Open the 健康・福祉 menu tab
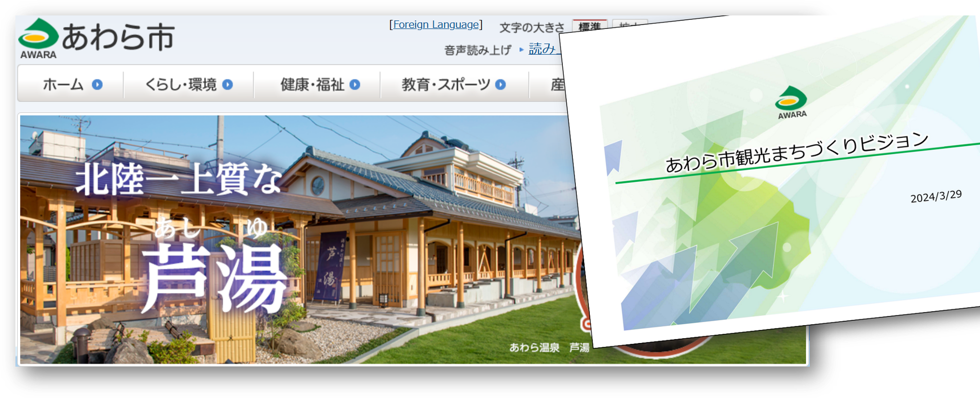 tap(317, 84)
